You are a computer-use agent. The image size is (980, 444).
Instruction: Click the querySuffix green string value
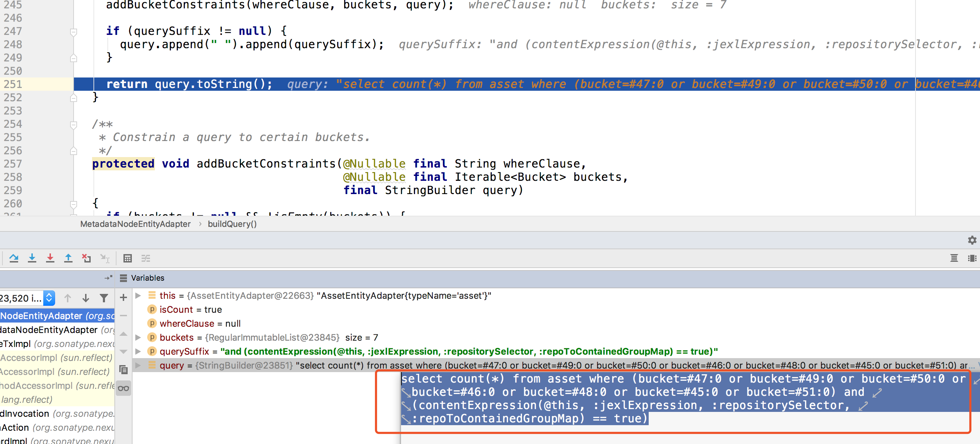(469, 351)
